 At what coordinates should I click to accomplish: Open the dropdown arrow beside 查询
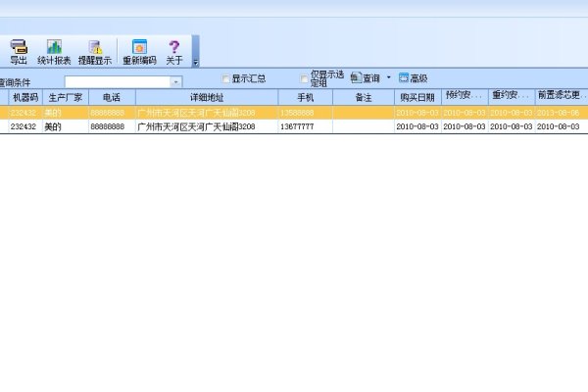(x=388, y=77)
